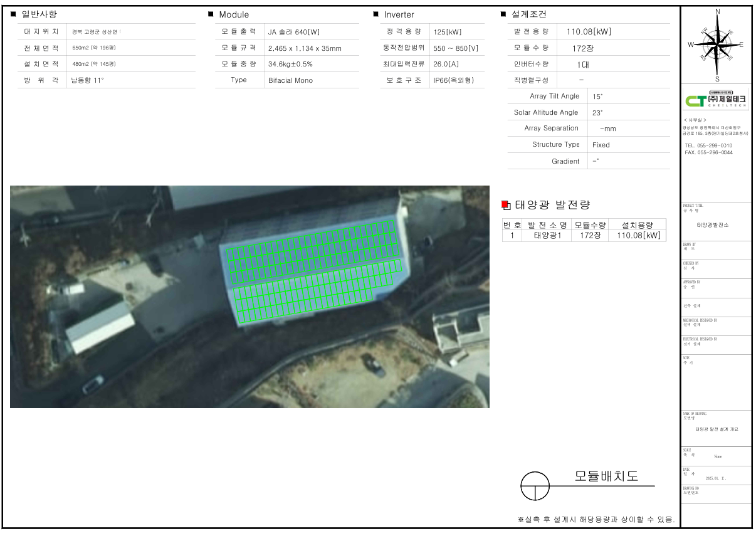The height and width of the screenshot is (536, 756).
Task: Click the Solar Altitude Angle value 23°
Action: [597, 113]
